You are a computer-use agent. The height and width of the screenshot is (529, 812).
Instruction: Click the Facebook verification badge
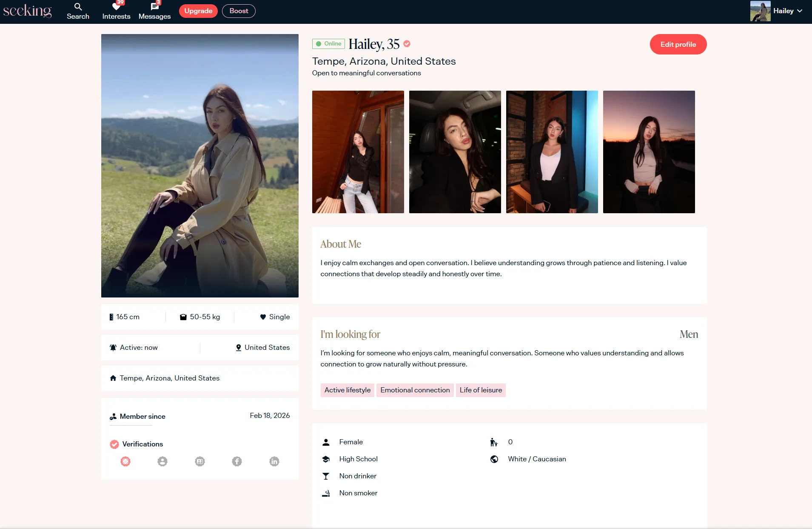coord(237,461)
